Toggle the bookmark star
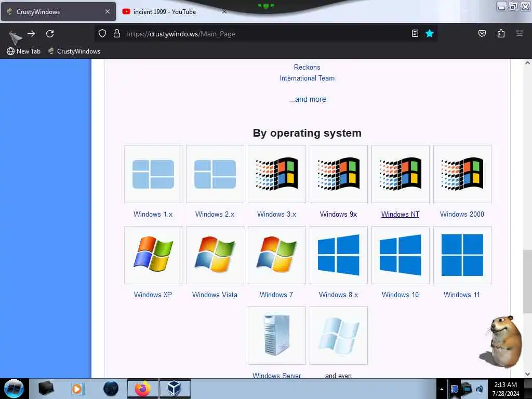The width and height of the screenshot is (532, 399). click(430, 33)
